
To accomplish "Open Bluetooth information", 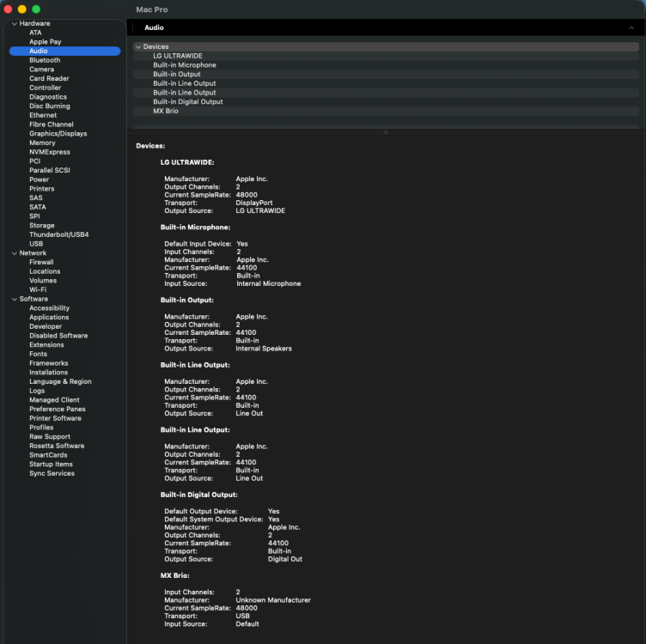I will click(45, 60).
